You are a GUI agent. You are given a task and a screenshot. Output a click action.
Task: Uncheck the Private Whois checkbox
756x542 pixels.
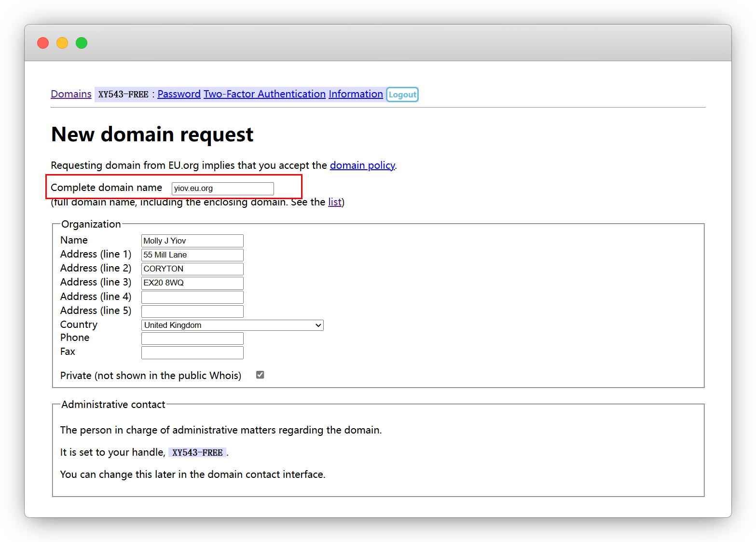[x=260, y=375]
